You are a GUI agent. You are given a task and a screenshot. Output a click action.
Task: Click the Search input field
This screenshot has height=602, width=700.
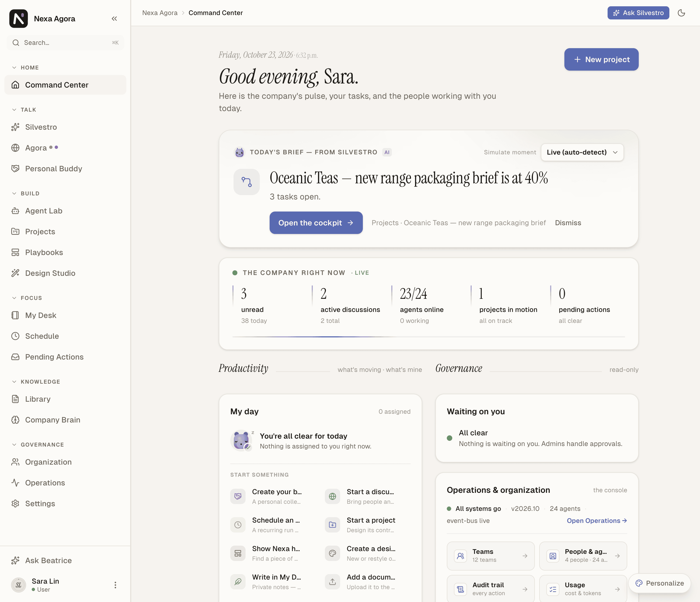[65, 43]
